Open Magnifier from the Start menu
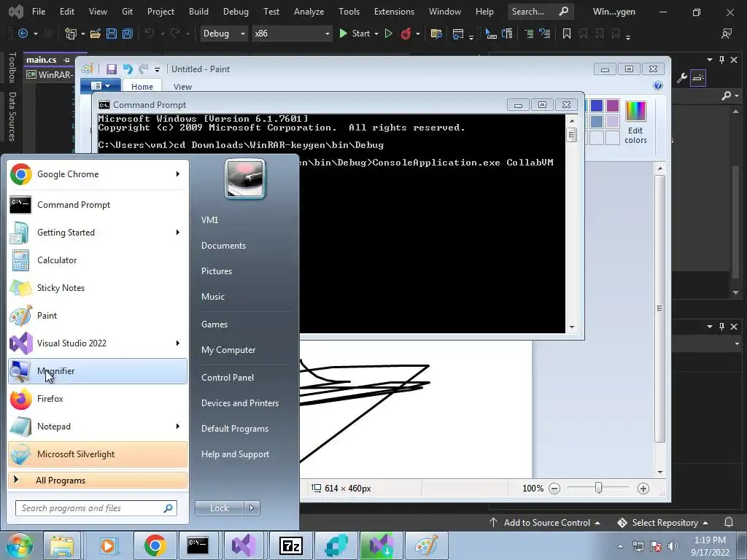The width and height of the screenshot is (747, 560). point(98,371)
